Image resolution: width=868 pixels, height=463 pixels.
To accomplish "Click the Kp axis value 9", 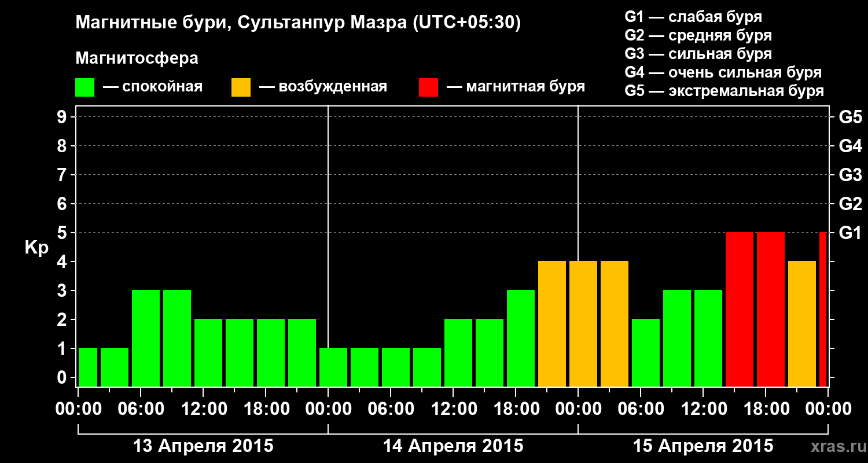I will (63, 117).
